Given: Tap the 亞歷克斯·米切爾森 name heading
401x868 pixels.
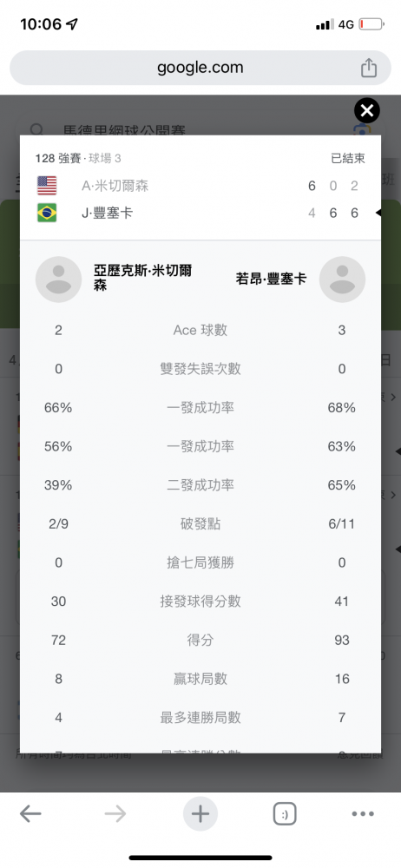Looking at the screenshot, I should pyautogui.click(x=143, y=279).
